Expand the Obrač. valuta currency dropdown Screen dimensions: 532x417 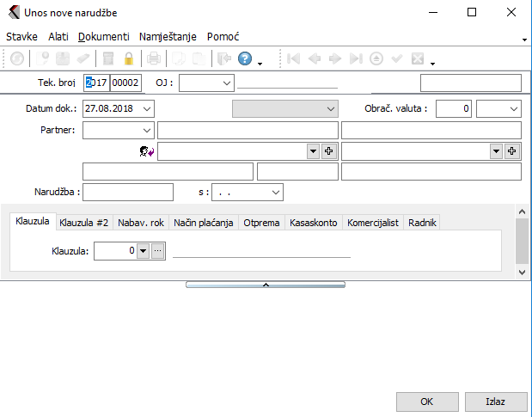(x=513, y=109)
